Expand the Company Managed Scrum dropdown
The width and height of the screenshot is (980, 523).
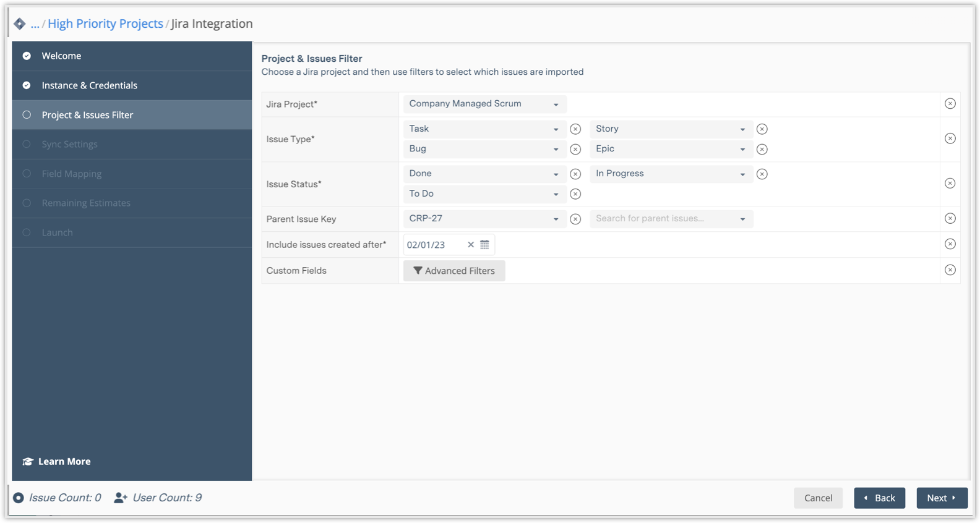point(484,104)
